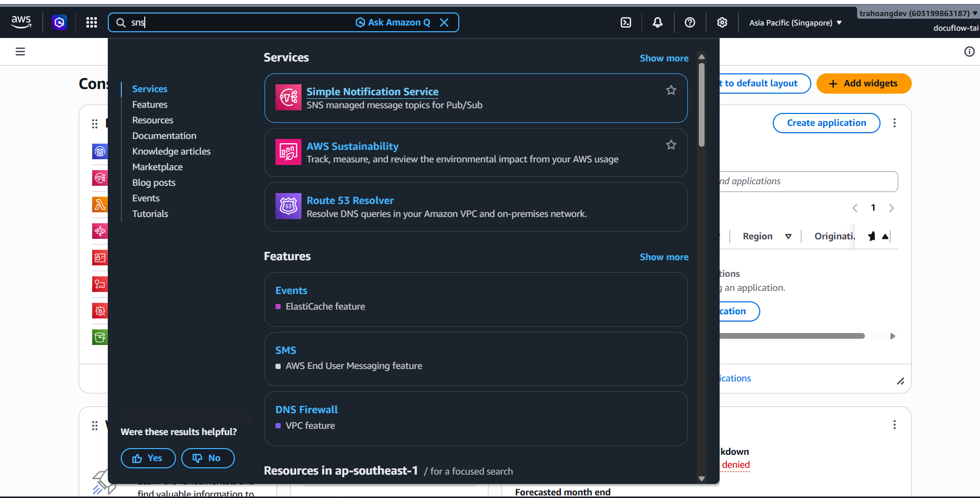Select the Tutorials search category
The image size is (980, 498).
[150, 214]
